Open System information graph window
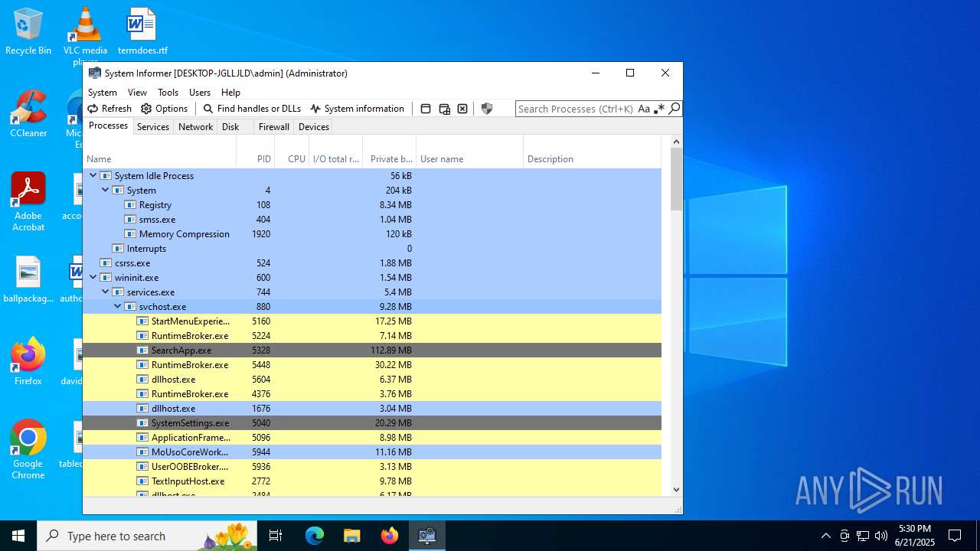The height and width of the screenshot is (551, 980). 357,109
